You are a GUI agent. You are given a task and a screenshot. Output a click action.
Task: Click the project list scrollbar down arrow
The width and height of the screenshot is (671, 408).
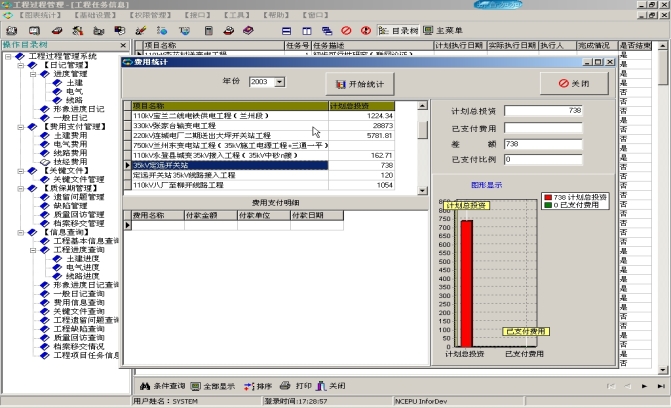[x=422, y=191]
